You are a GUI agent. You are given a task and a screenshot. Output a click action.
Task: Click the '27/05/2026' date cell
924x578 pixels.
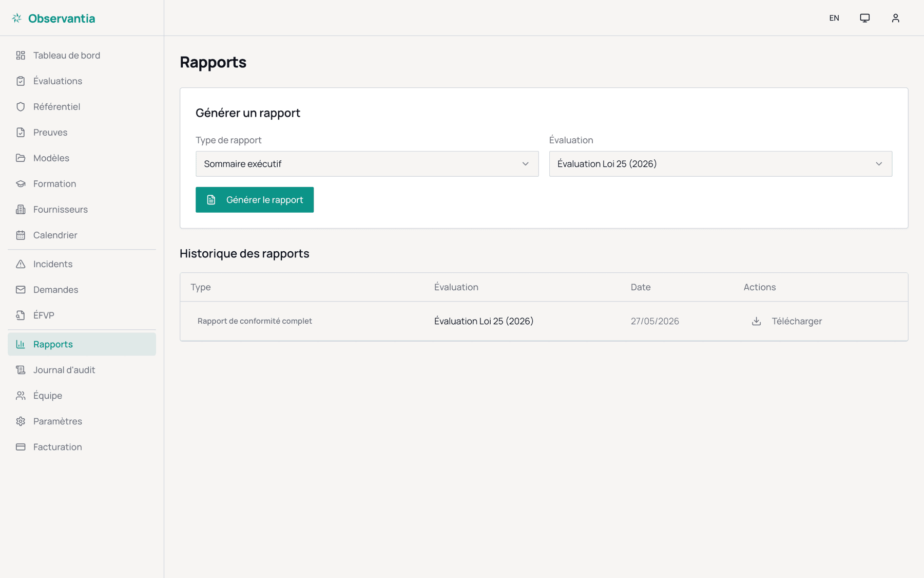click(x=655, y=321)
